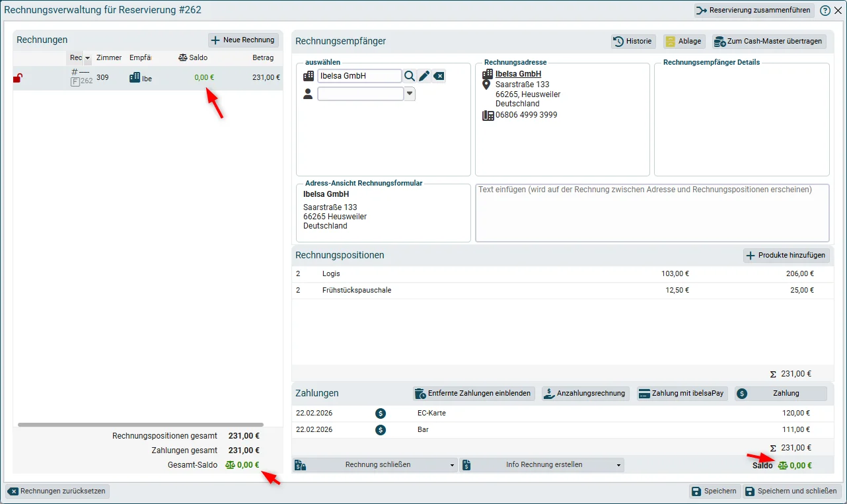Add a payment with the Zahlung button
The image size is (847, 504).
(x=781, y=394)
